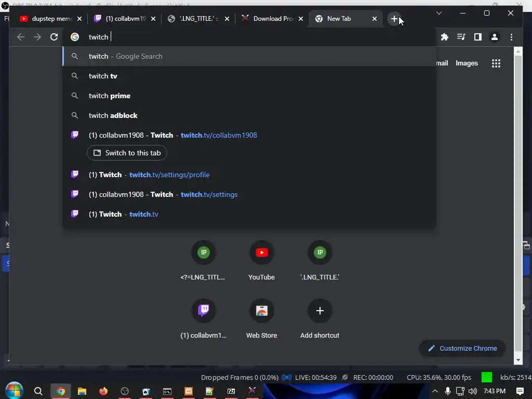Open the Images link

pos(467,63)
